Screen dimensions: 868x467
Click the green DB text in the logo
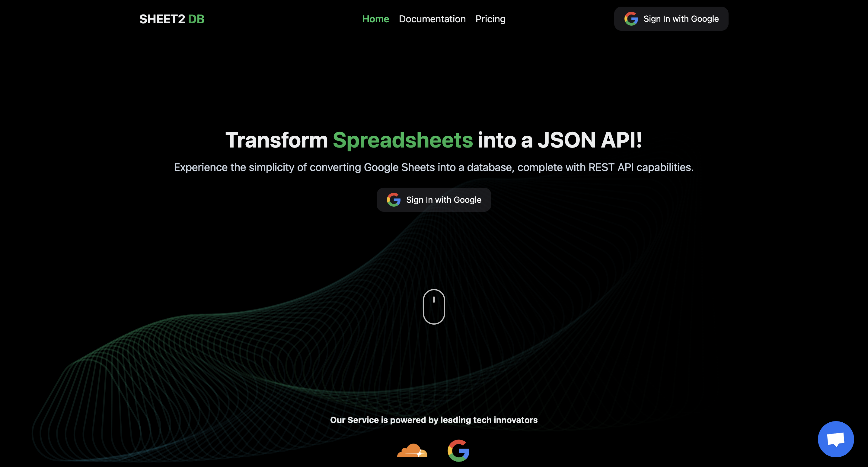[x=196, y=19]
